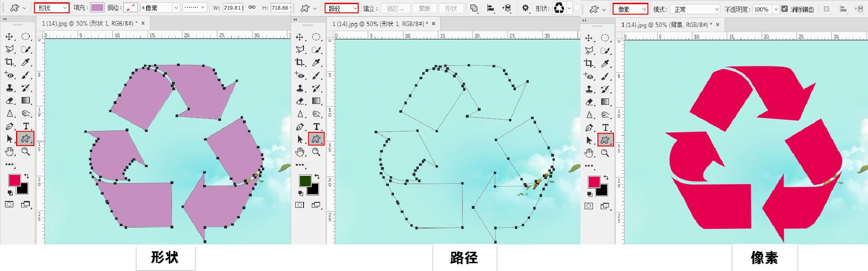Open the recycle-symbol custom shape picker

[562, 8]
